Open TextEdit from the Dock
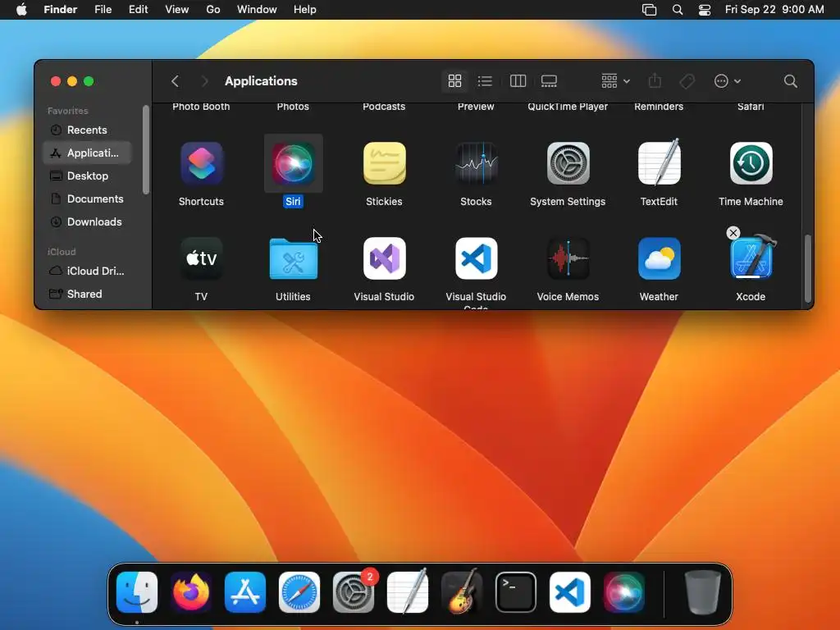 408,591
